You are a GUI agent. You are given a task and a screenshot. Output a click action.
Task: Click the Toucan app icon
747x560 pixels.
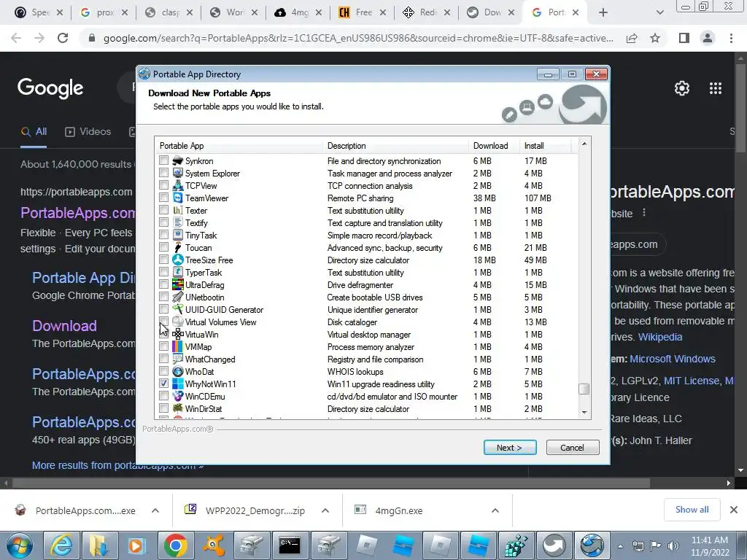pyautogui.click(x=178, y=248)
